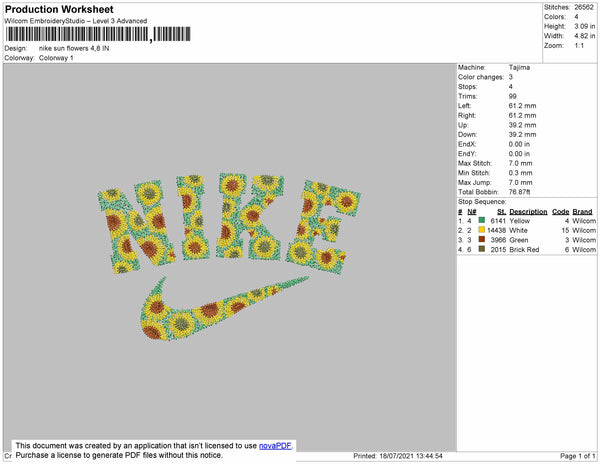Click the 'Brick Red' description
600x464 pixels.
524,249
